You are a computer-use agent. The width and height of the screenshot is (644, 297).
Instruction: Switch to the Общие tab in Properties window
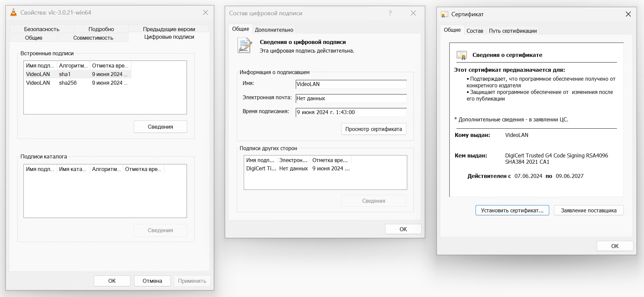click(x=34, y=38)
